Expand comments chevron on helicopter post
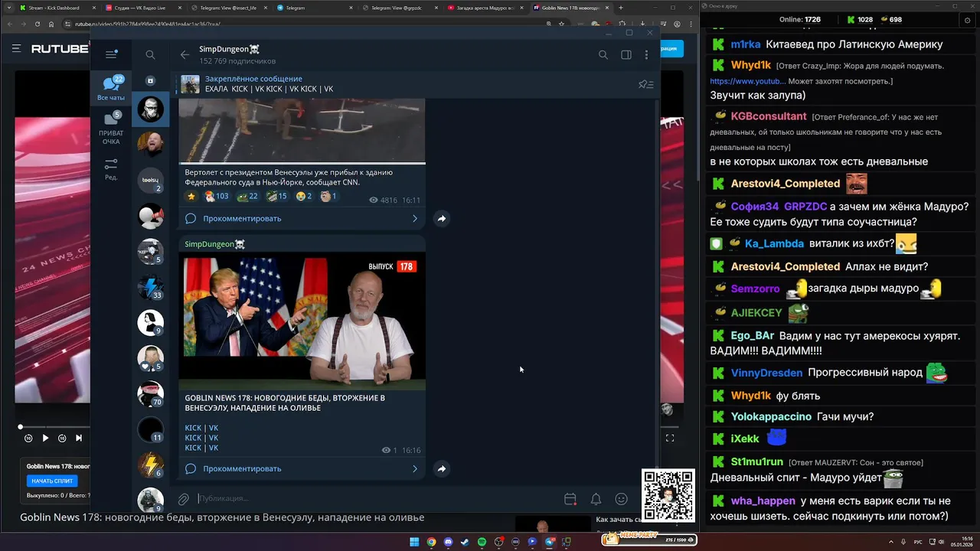The image size is (980, 551). pyautogui.click(x=415, y=218)
